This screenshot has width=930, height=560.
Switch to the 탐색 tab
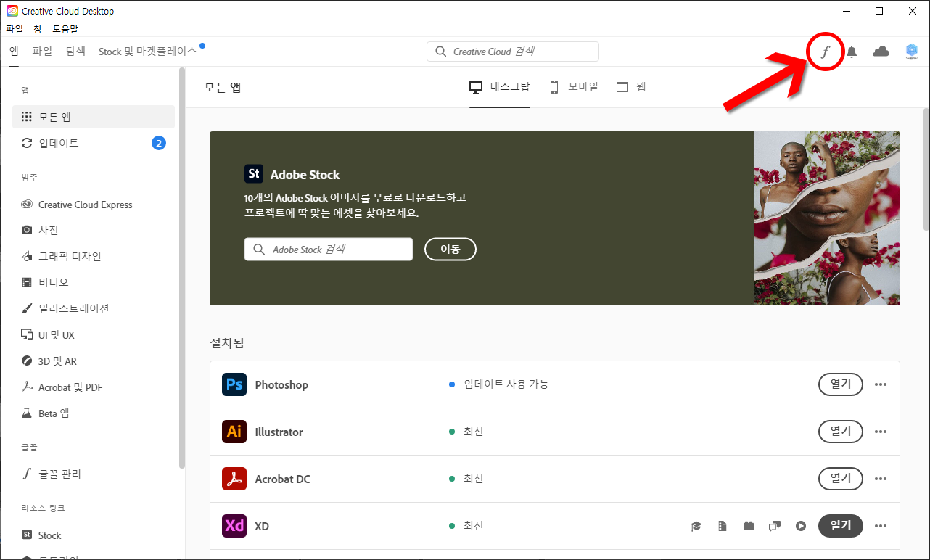[x=75, y=52]
